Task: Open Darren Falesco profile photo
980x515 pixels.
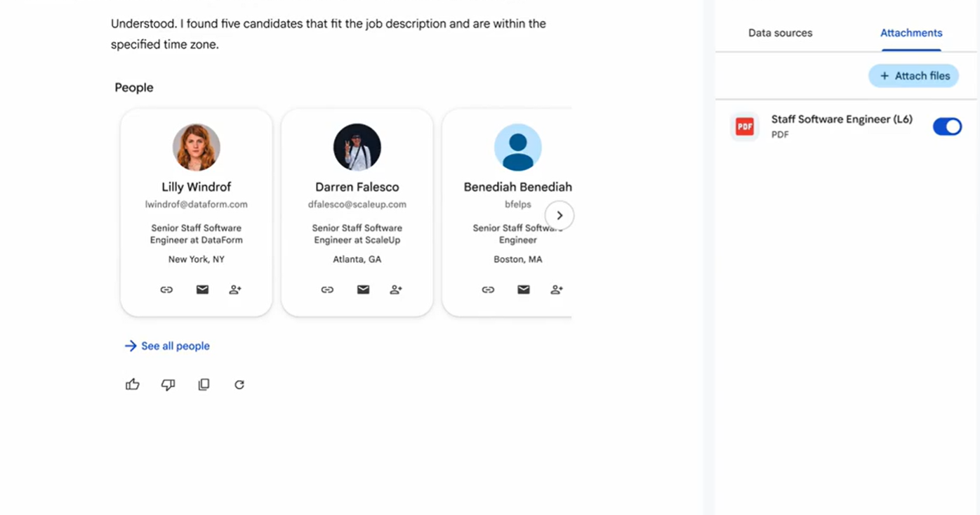Action: (x=357, y=148)
